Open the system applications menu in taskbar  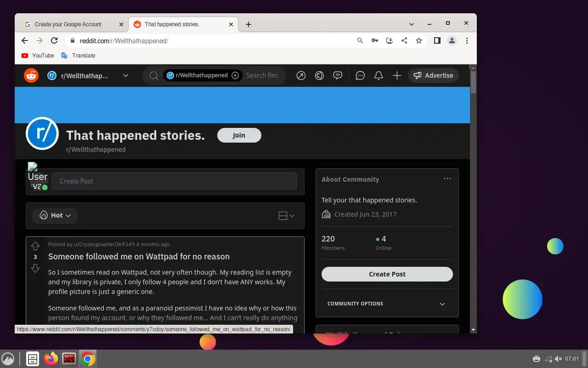point(8,359)
